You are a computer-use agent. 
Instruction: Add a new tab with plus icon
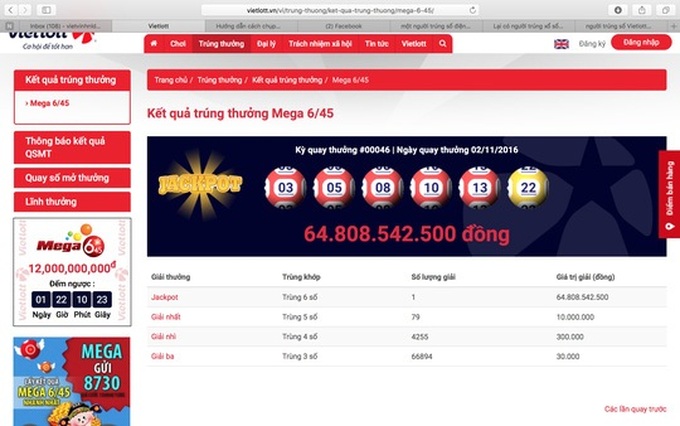click(674, 26)
